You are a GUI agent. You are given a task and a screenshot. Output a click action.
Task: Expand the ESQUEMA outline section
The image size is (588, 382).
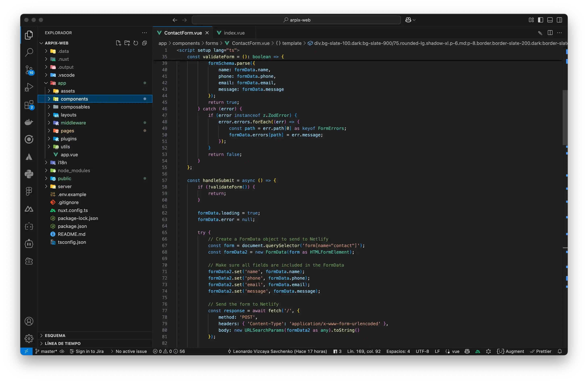[95, 335]
